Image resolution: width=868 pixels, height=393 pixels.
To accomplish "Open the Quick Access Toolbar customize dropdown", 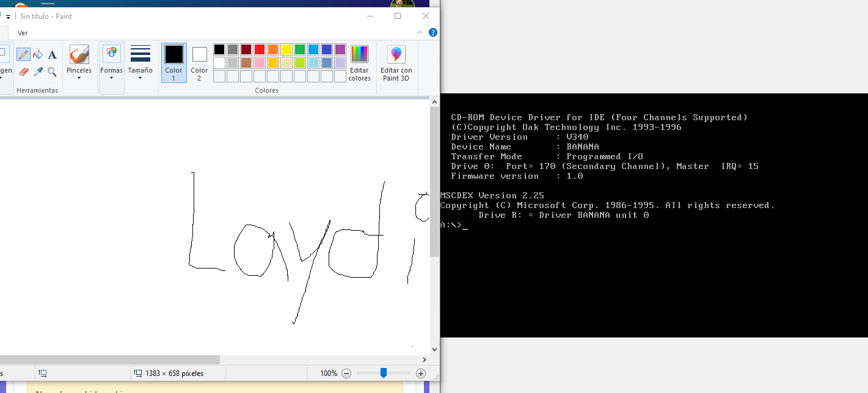I will click(9, 16).
